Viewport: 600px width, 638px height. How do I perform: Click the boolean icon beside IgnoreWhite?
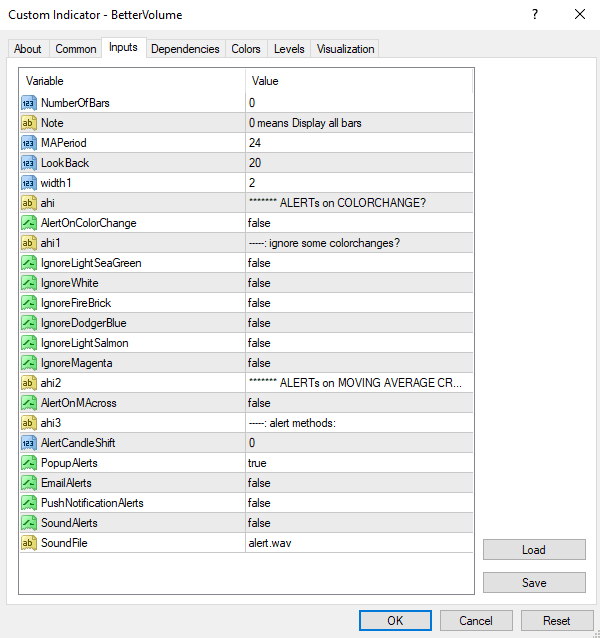coord(29,283)
